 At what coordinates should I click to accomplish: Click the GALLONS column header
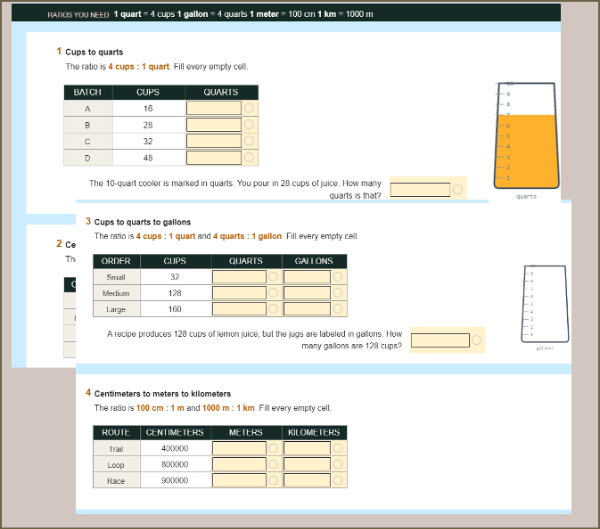[314, 261]
